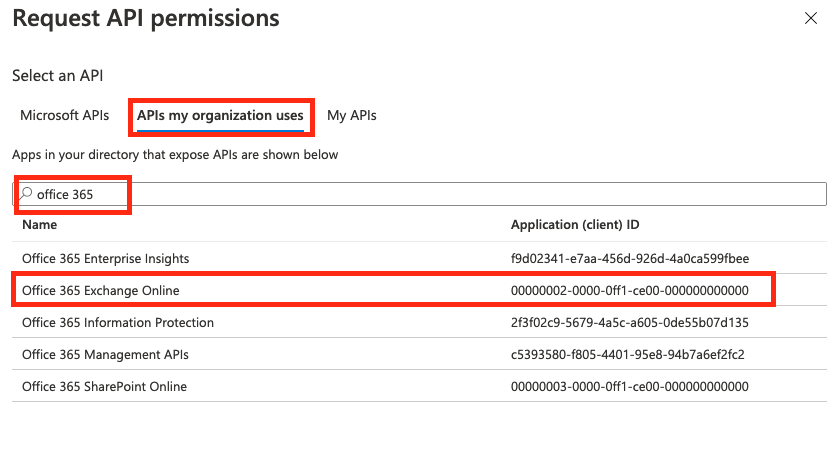The image size is (838, 466).
Task: Click the Select an API label
Action: 57,76
